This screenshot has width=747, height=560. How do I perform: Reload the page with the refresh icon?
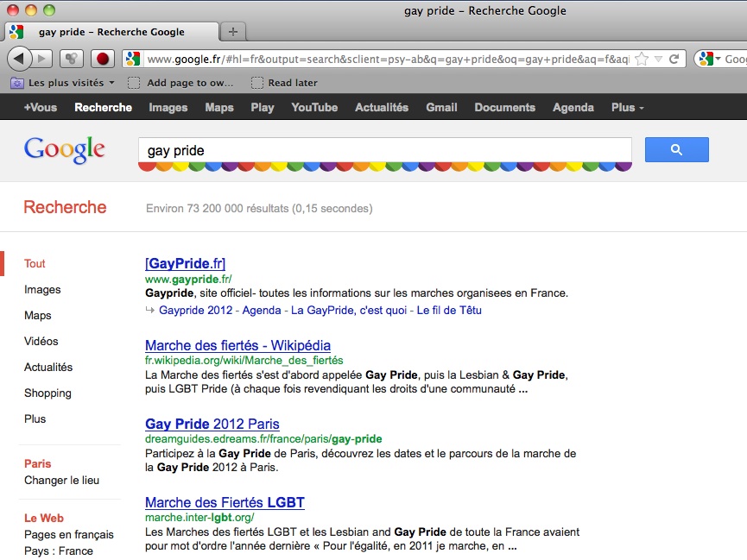coord(674,59)
